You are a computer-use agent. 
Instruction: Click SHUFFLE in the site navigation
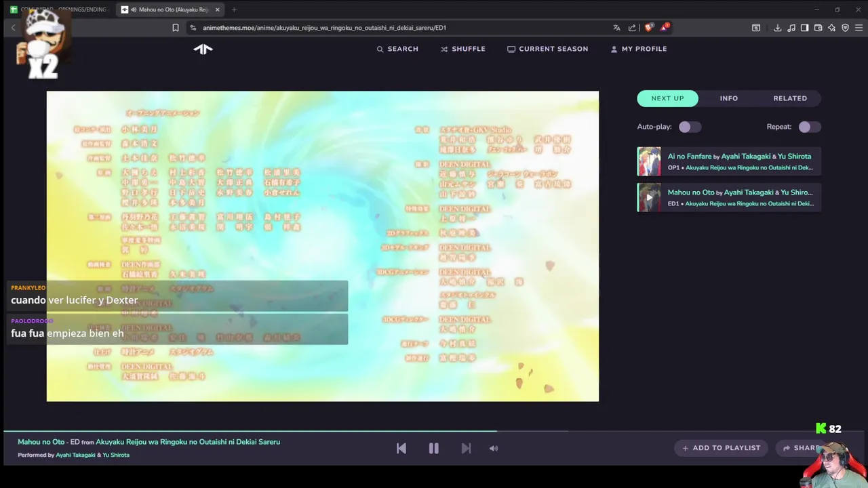(x=463, y=49)
